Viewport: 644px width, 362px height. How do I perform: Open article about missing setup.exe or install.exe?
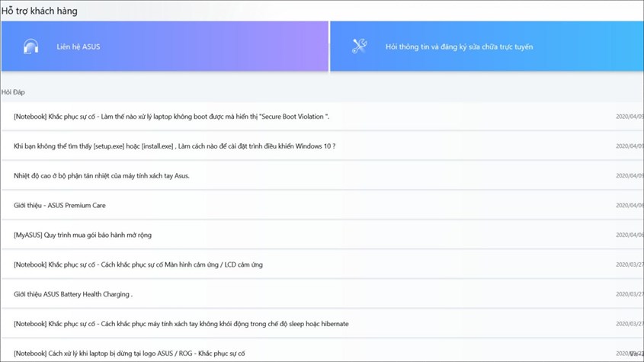coord(175,146)
